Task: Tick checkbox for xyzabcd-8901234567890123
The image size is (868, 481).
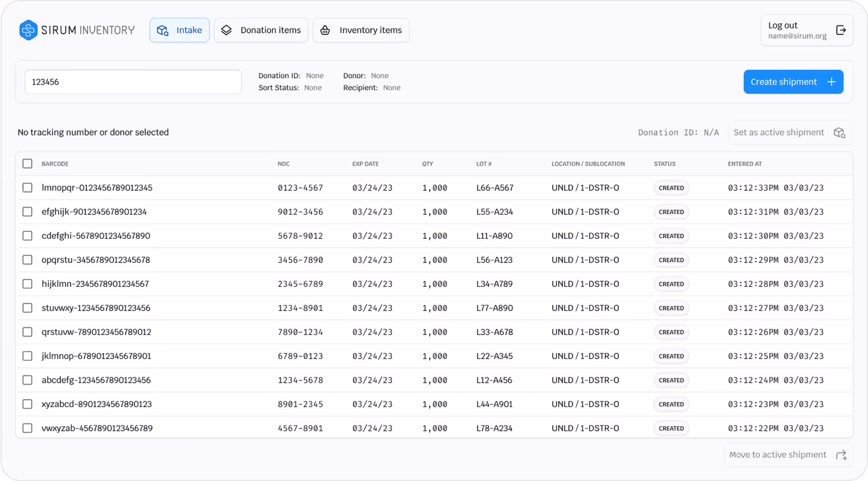Action: 27,404
